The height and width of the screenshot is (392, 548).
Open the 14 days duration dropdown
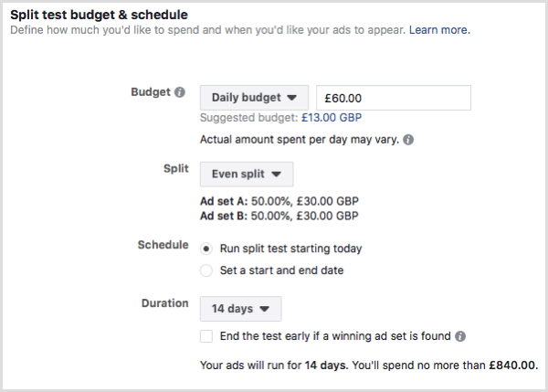pos(240,309)
